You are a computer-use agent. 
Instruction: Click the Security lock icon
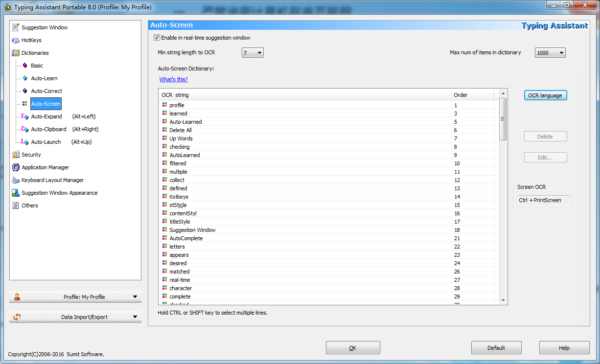tap(16, 155)
